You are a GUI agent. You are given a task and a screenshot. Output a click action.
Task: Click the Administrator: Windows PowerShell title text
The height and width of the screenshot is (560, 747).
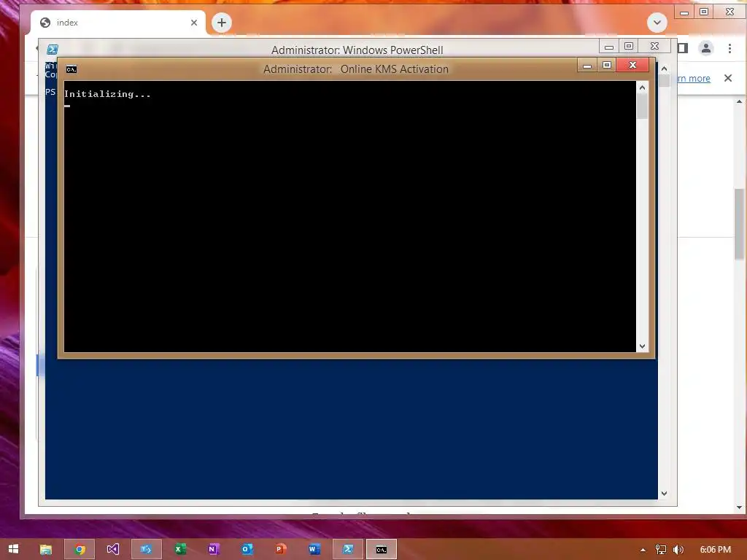(x=357, y=50)
